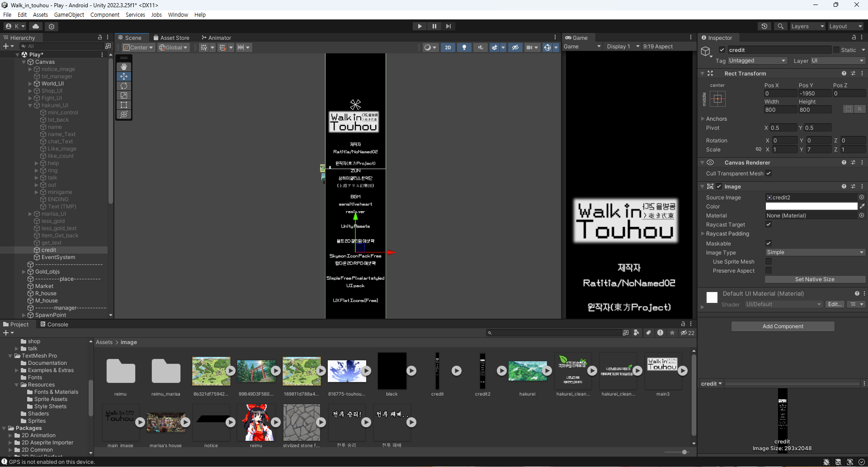This screenshot has width=868, height=467.
Task: Open global Search magnifier icon
Action: (x=780, y=26)
